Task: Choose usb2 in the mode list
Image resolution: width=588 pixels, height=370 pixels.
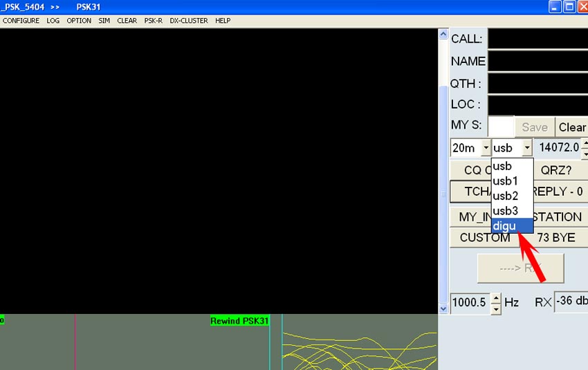Action: 512,196
